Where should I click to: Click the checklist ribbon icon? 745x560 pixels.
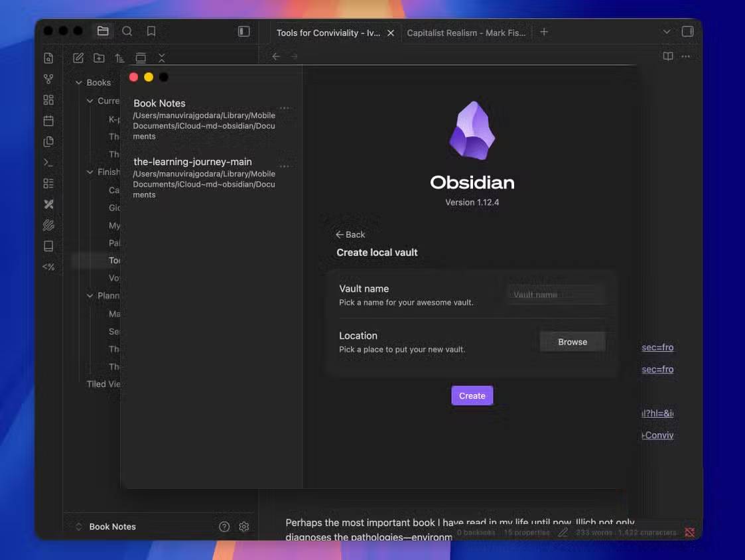pos(48,184)
